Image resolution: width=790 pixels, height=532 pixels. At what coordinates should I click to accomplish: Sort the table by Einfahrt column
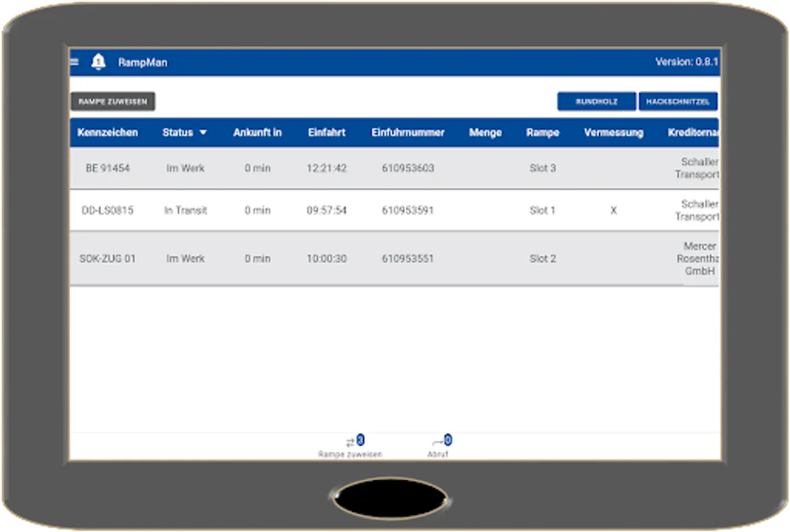tap(326, 132)
